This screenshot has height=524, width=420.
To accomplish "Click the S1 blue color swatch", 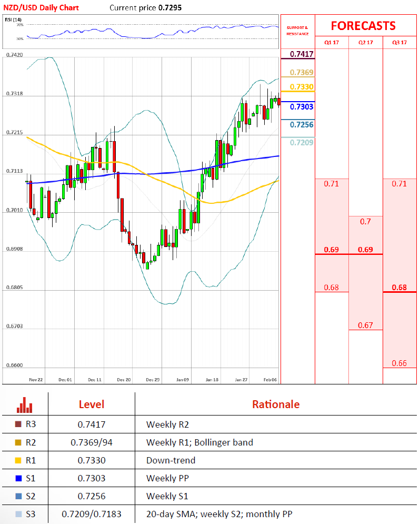I will click(18, 478).
